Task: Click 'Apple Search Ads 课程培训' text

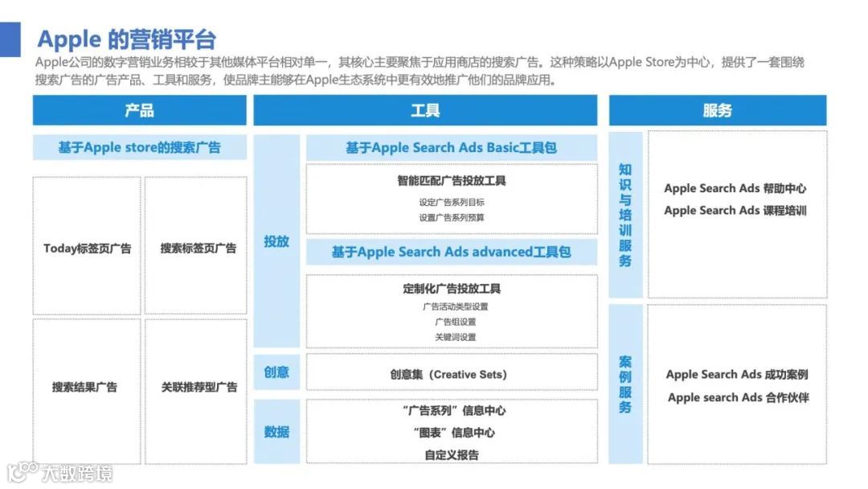Action: [x=735, y=211]
